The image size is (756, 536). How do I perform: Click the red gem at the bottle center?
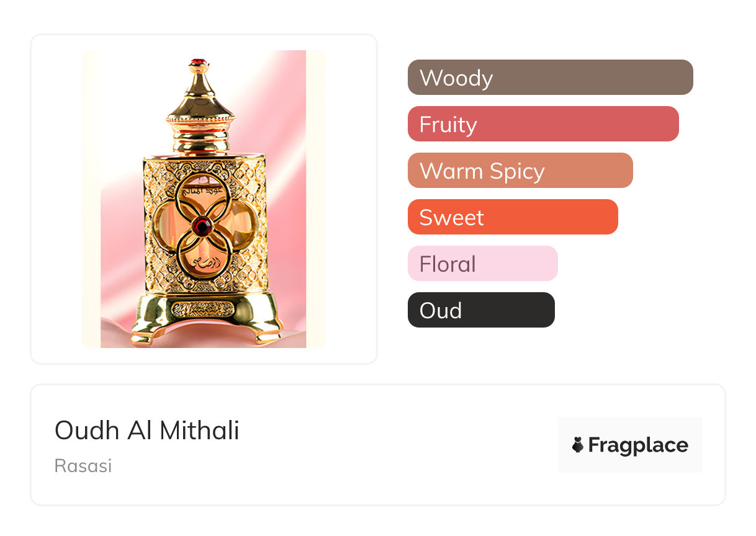[x=200, y=227]
